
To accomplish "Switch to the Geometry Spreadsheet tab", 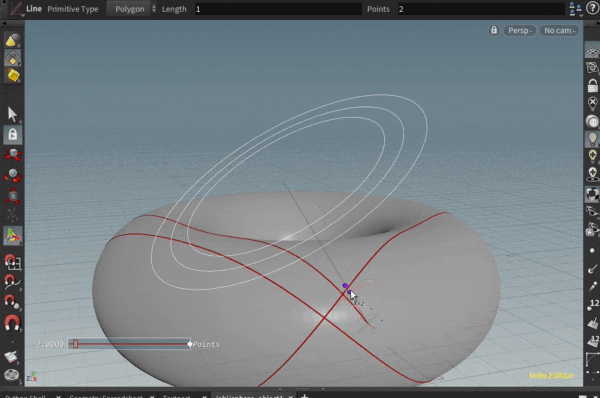I will click(106, 396).
